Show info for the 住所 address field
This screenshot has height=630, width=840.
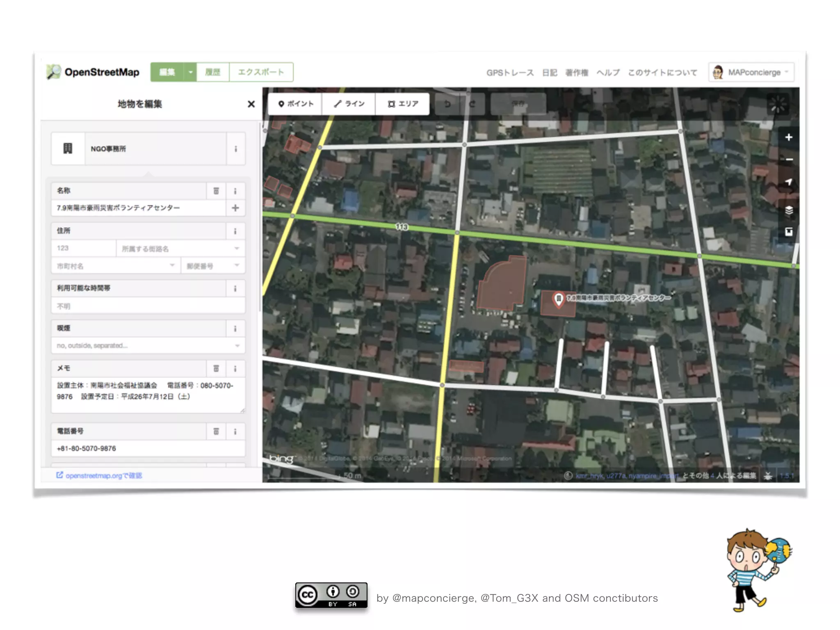point(235,231)
